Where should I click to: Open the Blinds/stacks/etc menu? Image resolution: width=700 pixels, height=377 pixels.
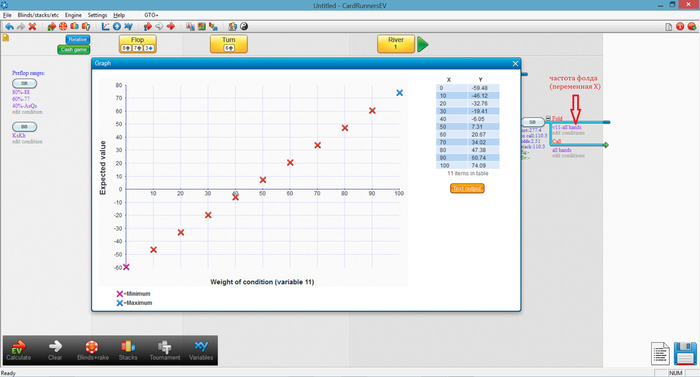38,15
